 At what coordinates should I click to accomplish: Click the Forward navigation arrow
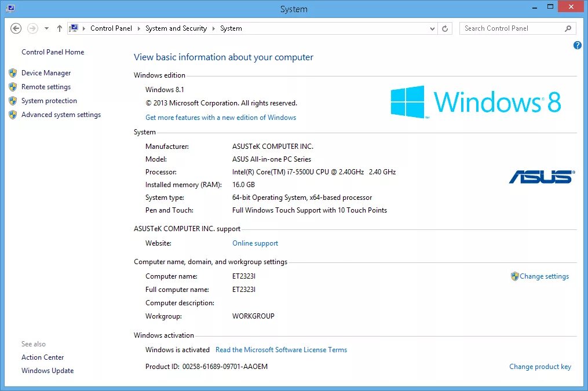click(32, 28)
